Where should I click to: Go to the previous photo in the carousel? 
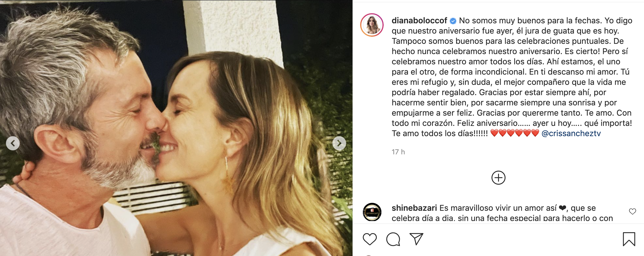pyautogui.click(x=13, y=143)
